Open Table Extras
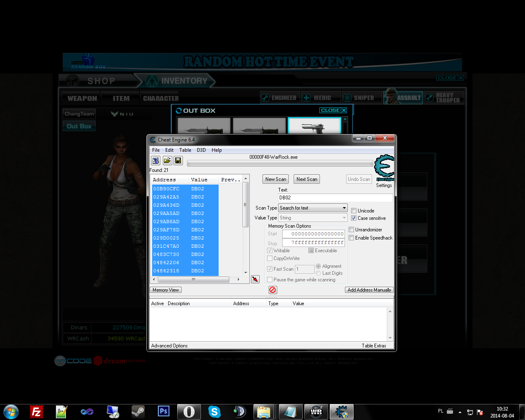The image size is (525, 420). pos(374,346)
